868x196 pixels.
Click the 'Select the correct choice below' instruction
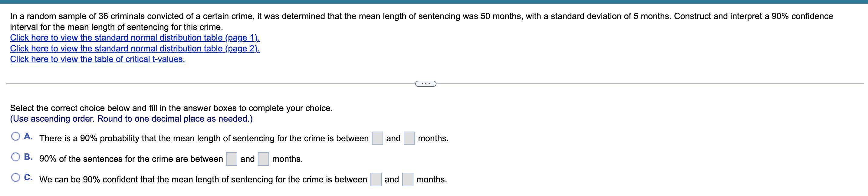171,108
